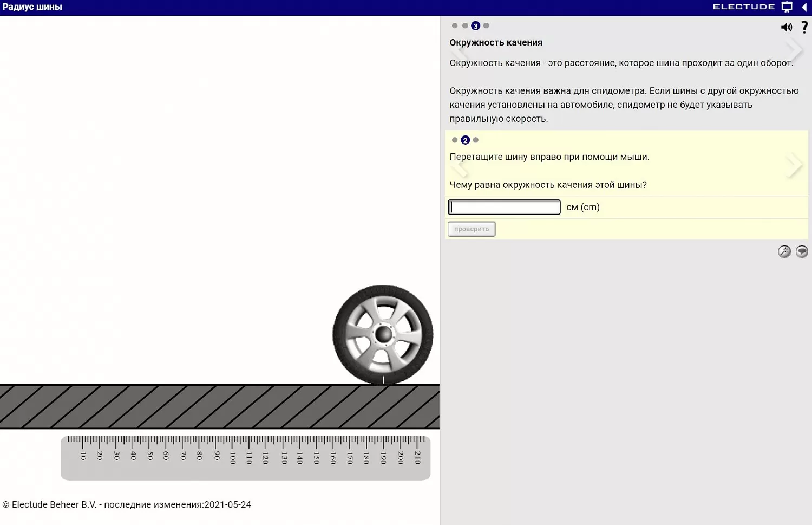The height and width of the screenshot is (525, 812).
Task: Select the active page dot numbered 3
Action: coord(475,25)
